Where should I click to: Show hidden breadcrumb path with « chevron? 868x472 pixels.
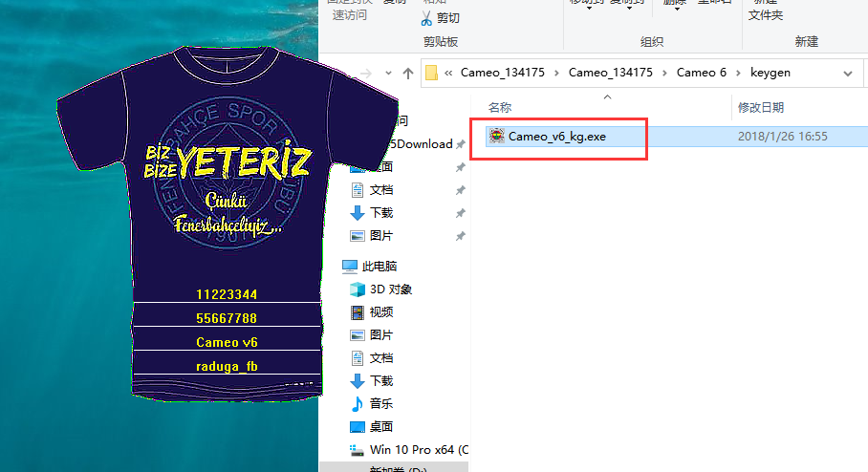[448, 73]
